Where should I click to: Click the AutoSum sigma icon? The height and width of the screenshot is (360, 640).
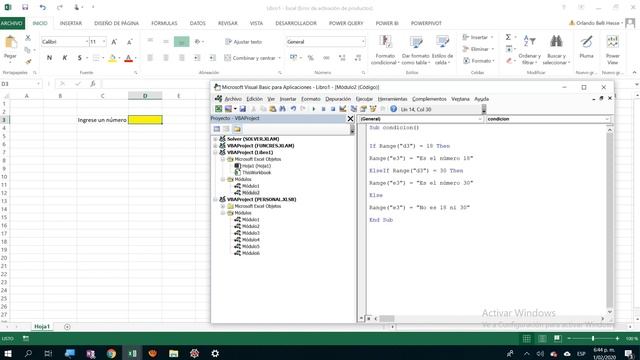click(508, 37)
